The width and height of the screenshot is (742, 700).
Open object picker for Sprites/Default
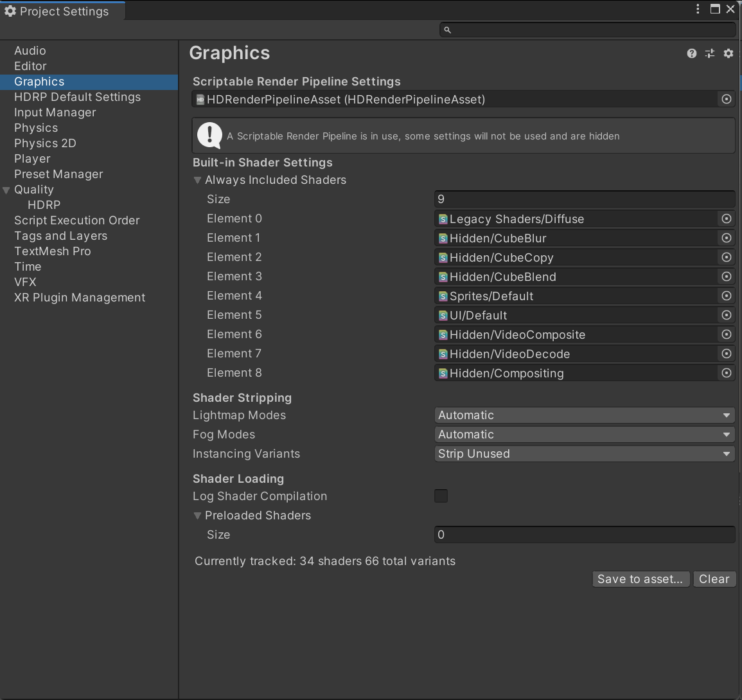[x=727, y=296]
